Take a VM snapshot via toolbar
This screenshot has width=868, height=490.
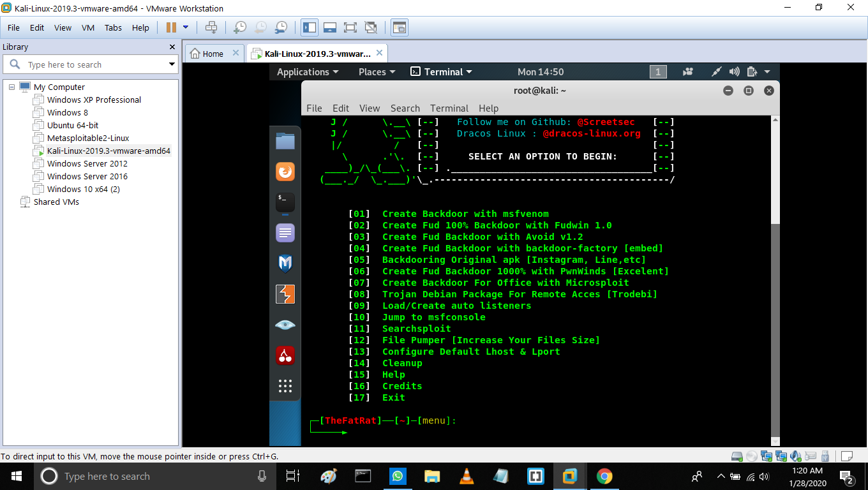click(240, 27)
